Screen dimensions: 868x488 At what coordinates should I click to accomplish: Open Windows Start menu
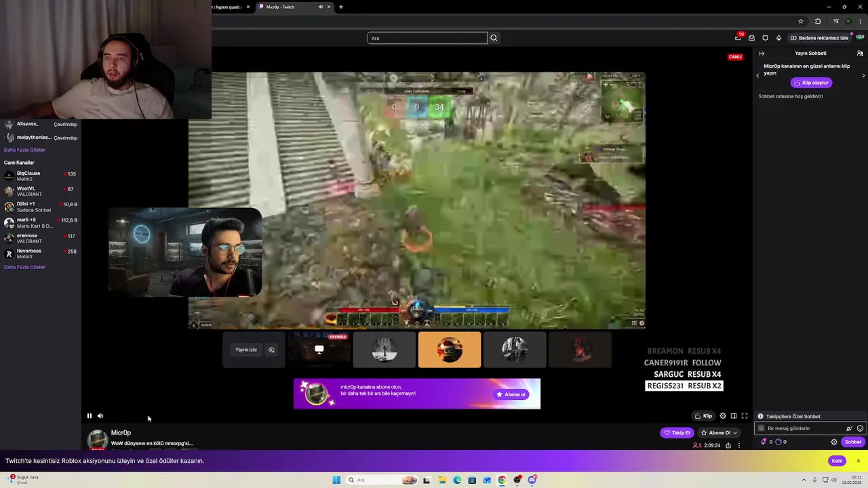tap(336, 480)
